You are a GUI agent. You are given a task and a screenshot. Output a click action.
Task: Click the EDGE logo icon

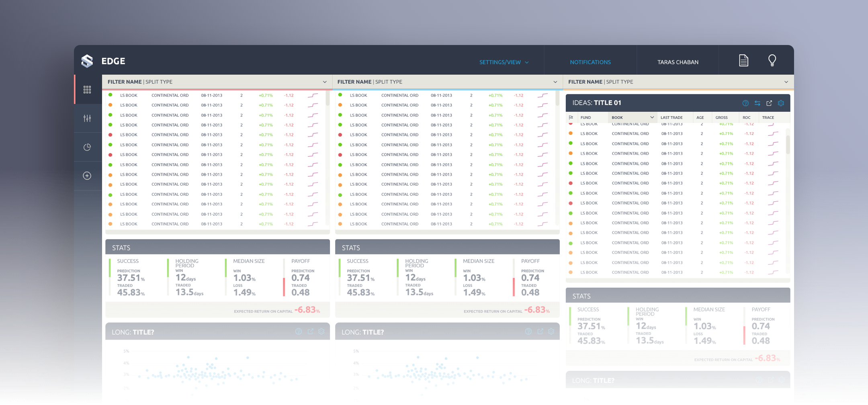87,61
